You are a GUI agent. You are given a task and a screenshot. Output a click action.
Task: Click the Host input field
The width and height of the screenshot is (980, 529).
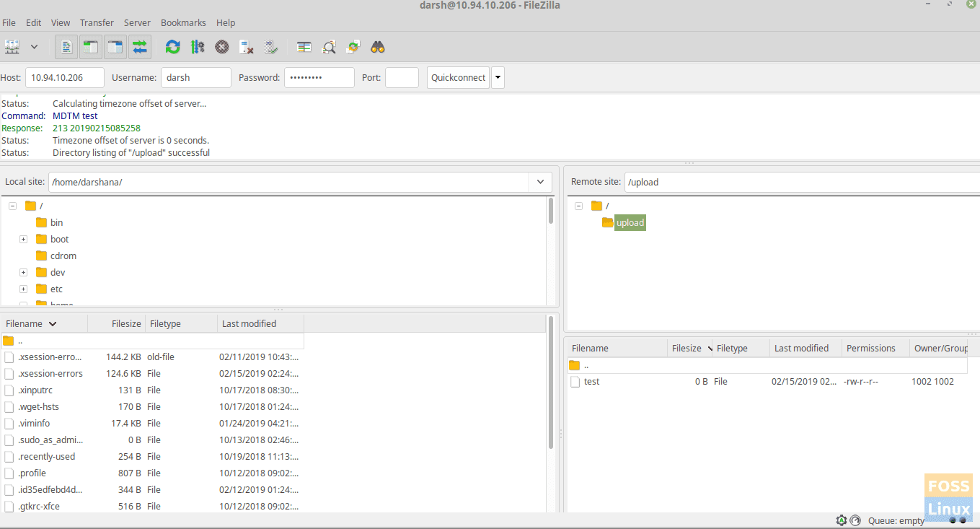click(x=65, y=77)
